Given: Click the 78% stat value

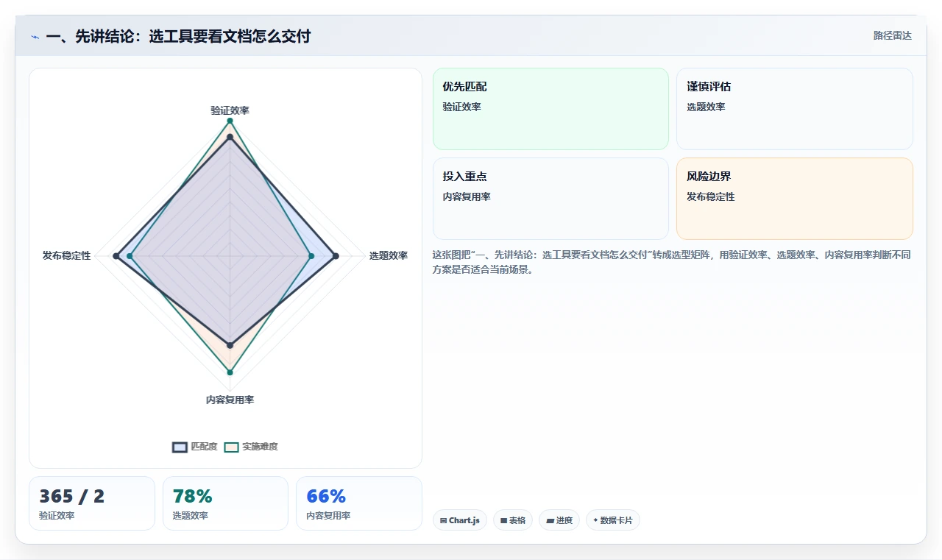Looking at the screenshot, I should (x=192, y=496).
